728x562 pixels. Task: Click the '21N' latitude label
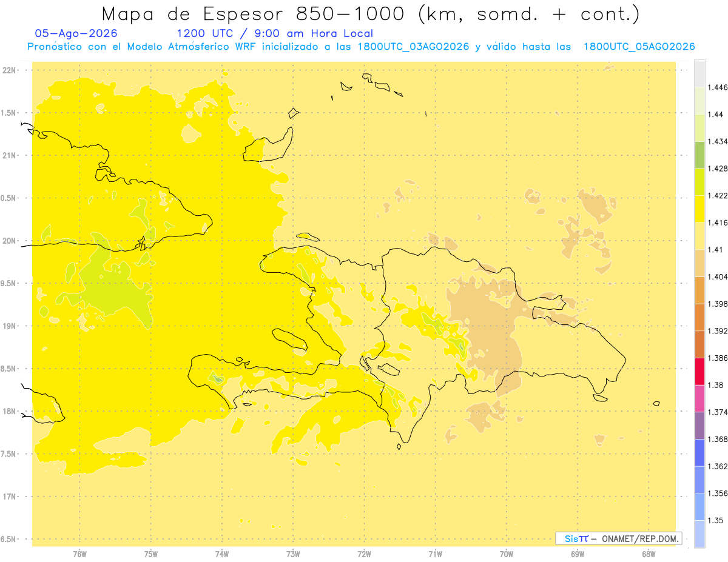pyautogui.click(x=9, y=155)
